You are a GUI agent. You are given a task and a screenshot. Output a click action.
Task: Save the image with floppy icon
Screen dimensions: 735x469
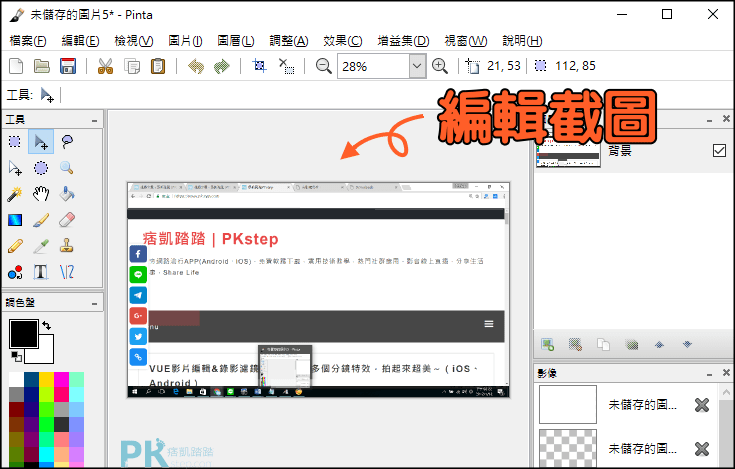click(x=68, y=66)
